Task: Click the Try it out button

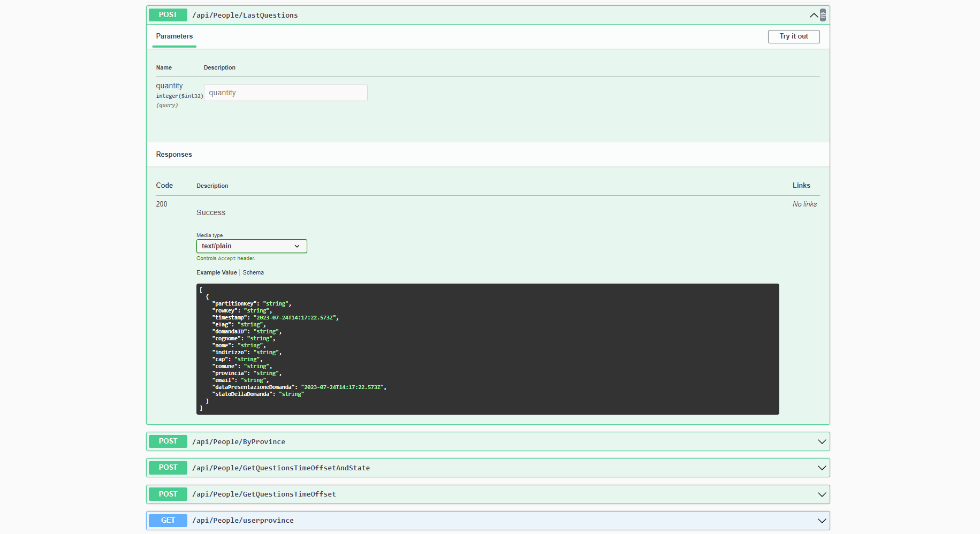Action: pyautogui.click(x=793, y=36)
